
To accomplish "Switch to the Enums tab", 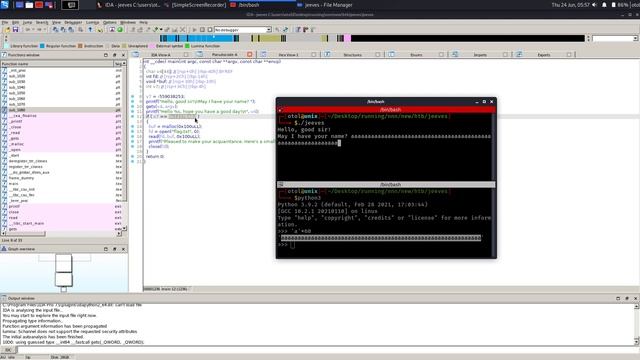I will (416, 55).
